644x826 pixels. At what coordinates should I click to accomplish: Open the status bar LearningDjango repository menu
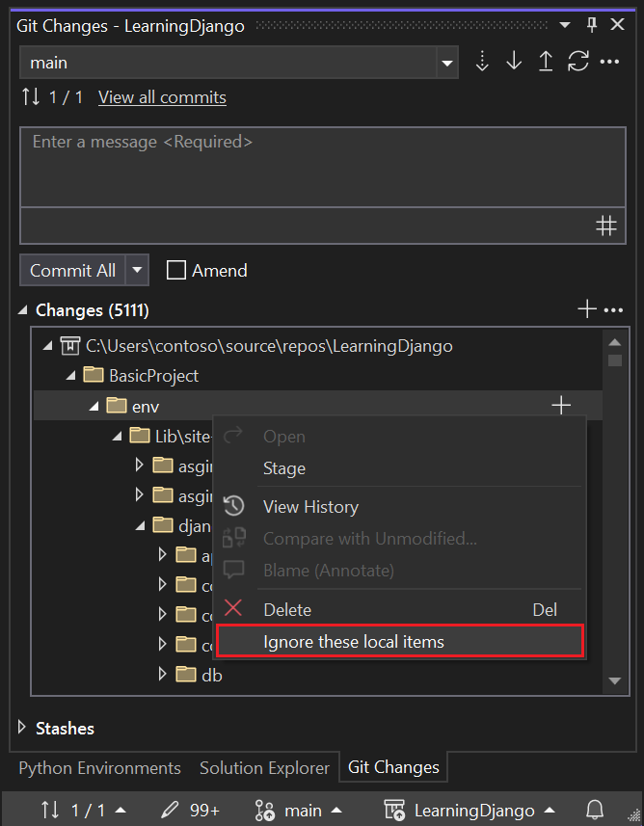[470, 811]
